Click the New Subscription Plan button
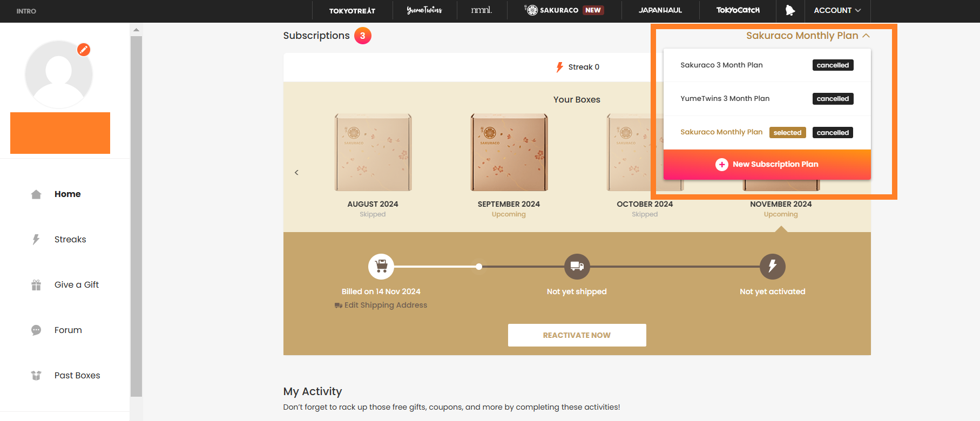Image resolution: width=980 pixels, height=421 pixels. (x=767, y=165)
